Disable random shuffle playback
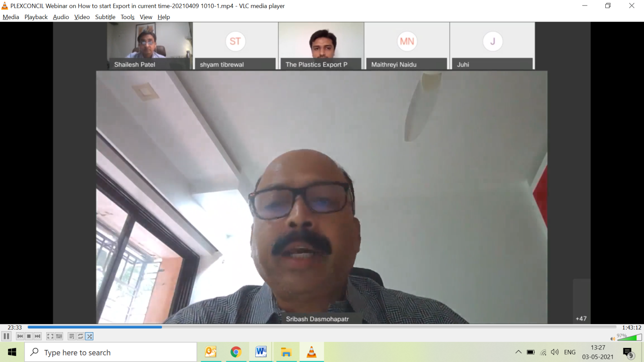644x362 pixels. point(89,336)
